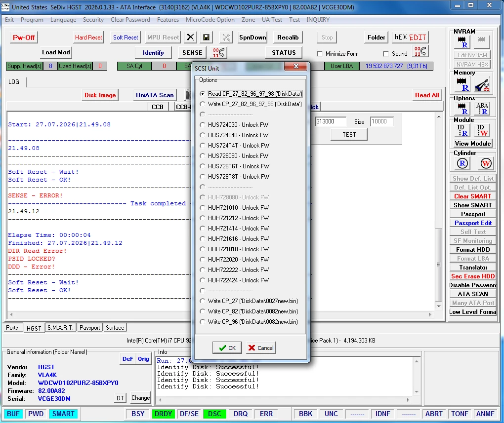Image resolution: width=504 pixels, height=423 pixels.
Task: Click the field containing 313000
Action: [330, 121]
